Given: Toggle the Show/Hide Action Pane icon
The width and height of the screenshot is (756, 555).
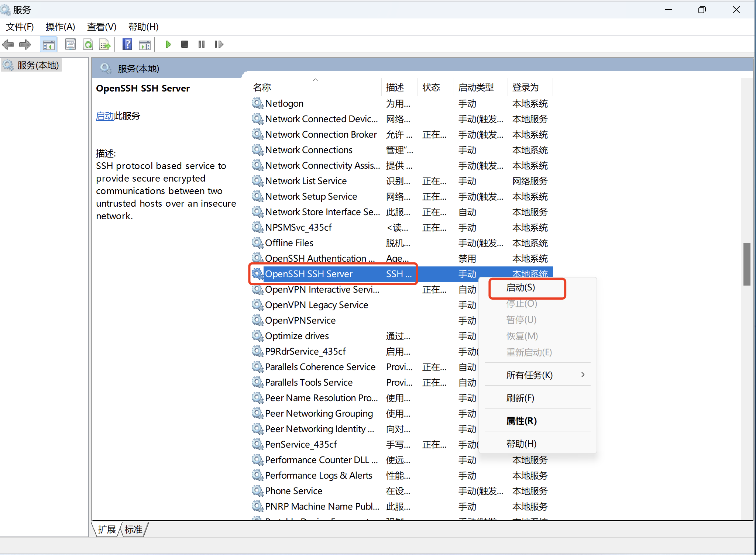Looking at the screenshot, I should tap(145, 45).
